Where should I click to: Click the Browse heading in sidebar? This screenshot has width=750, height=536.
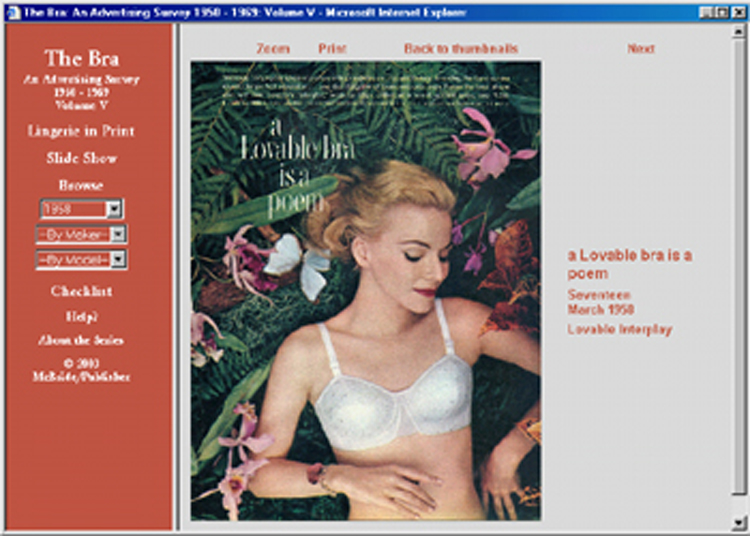[x=81, y=185]
